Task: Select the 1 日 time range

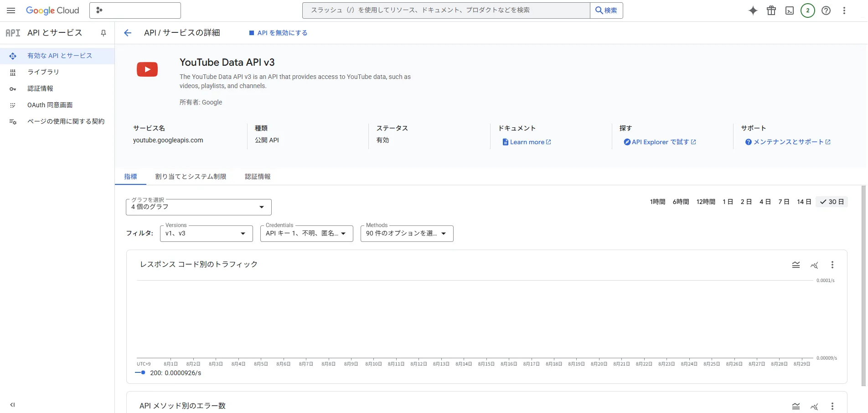Action: [x=728, y=202]
